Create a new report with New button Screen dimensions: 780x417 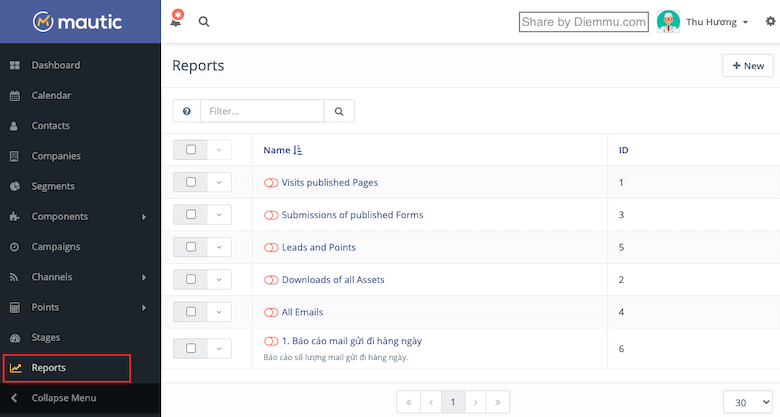(748, 66)
